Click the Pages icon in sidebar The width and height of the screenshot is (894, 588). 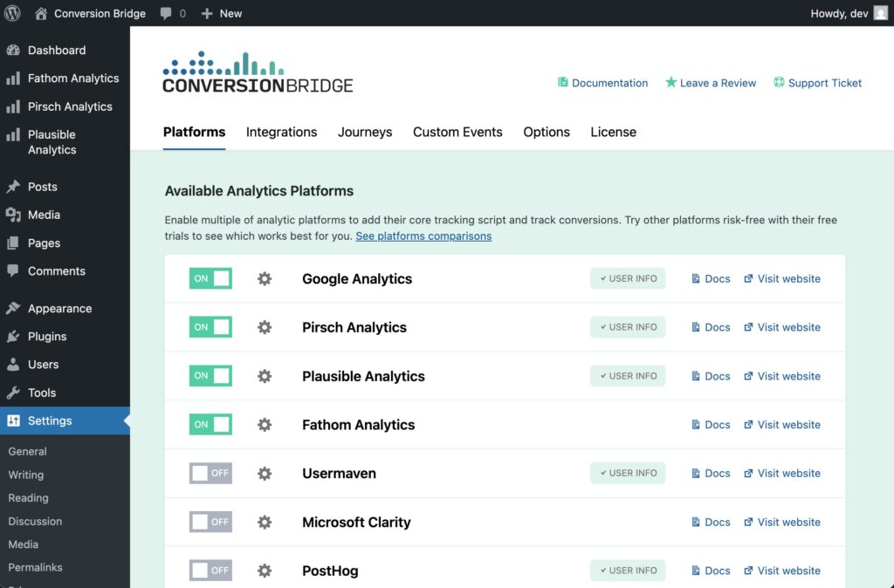[x=13, y=243]
